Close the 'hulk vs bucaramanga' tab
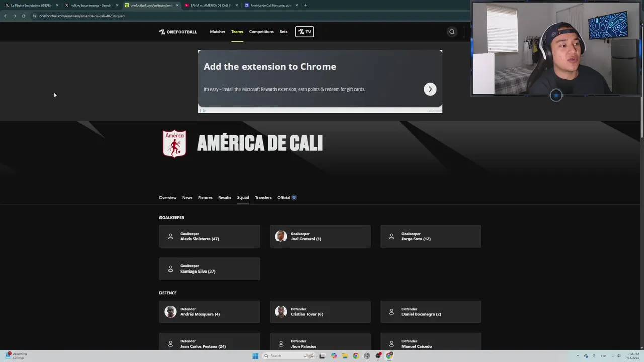This screenshot has width=644, height=362. 117,5
